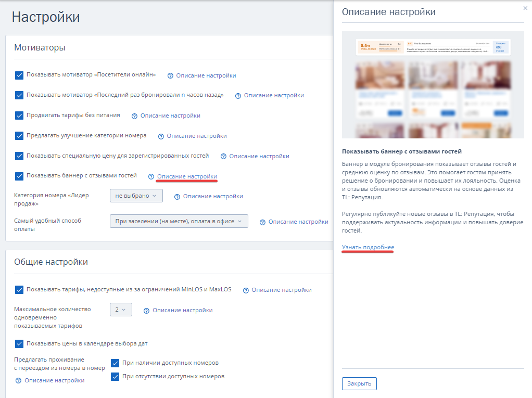This screenshot has height=398, width=532.
Task: Toggle «Показывать цены в календаре выбора дат»
Action: point(19,344)
